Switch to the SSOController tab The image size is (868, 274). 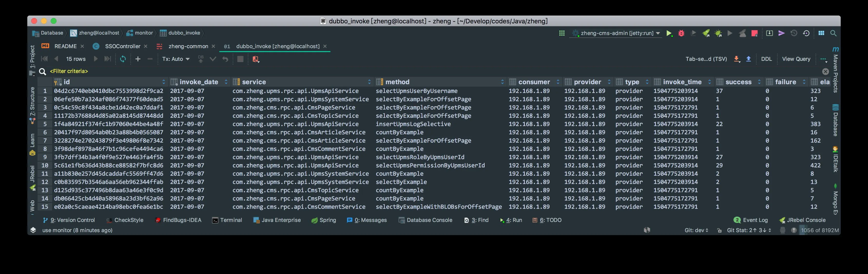(x=122, y=46)
